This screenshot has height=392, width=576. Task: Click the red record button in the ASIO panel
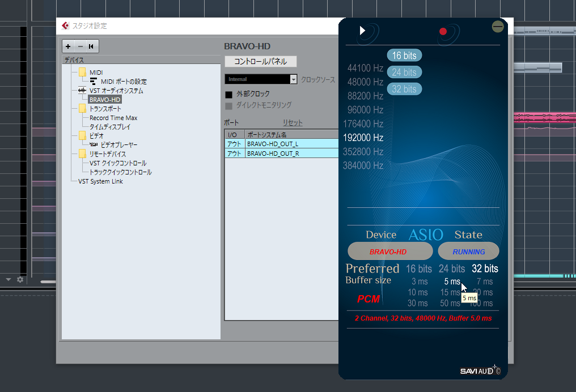[443, 32]
